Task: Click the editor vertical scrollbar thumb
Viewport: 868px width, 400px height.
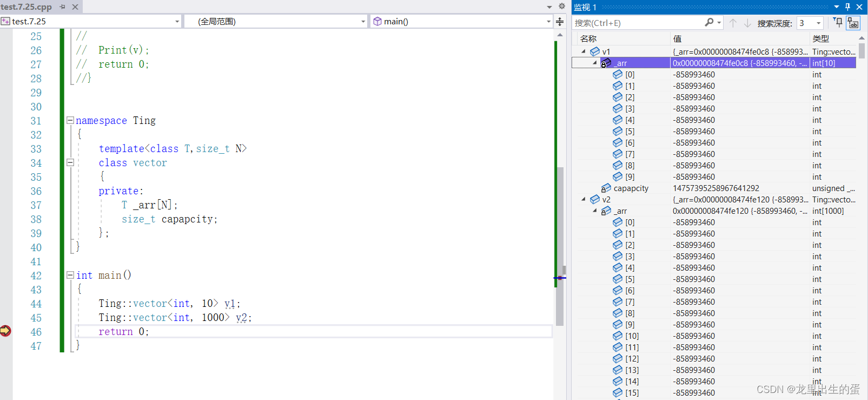Action: click(560, 246)
